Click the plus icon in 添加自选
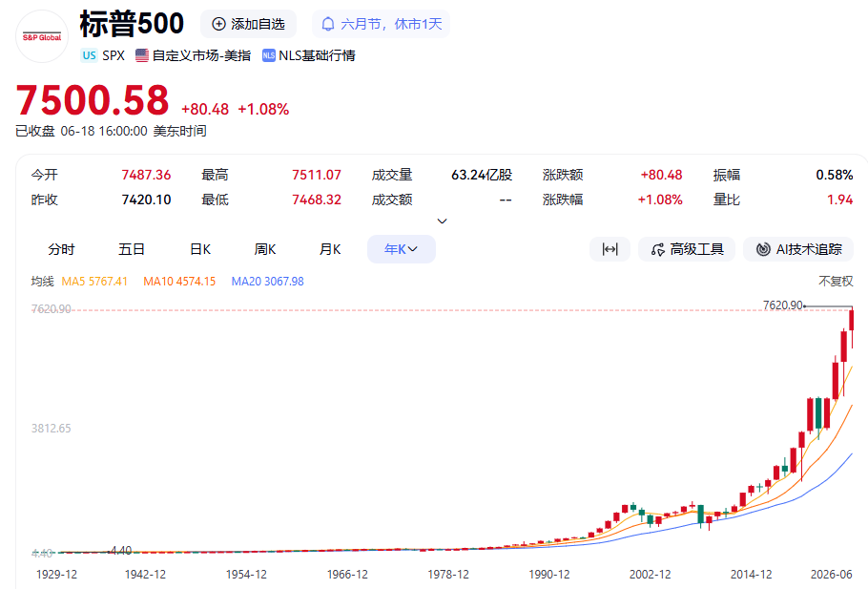The width and height of the screenshot is (868, 589). tap(219, 24)
